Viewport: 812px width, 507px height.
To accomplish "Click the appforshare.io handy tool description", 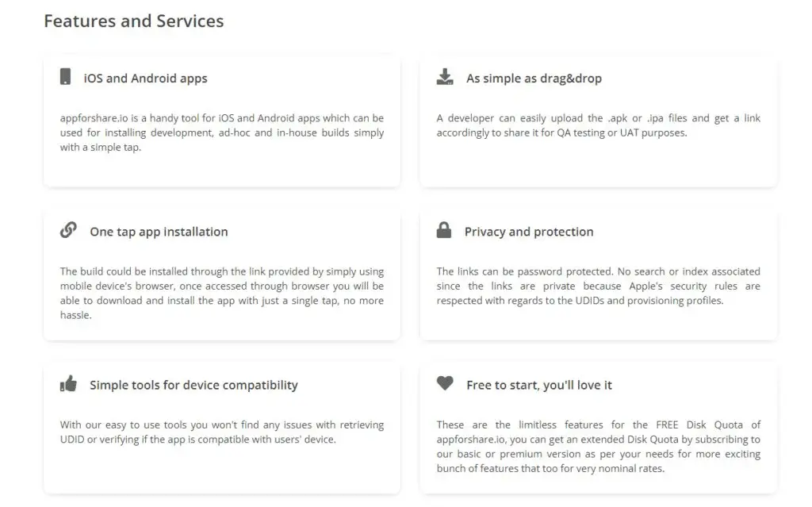I will pos(222,133).
